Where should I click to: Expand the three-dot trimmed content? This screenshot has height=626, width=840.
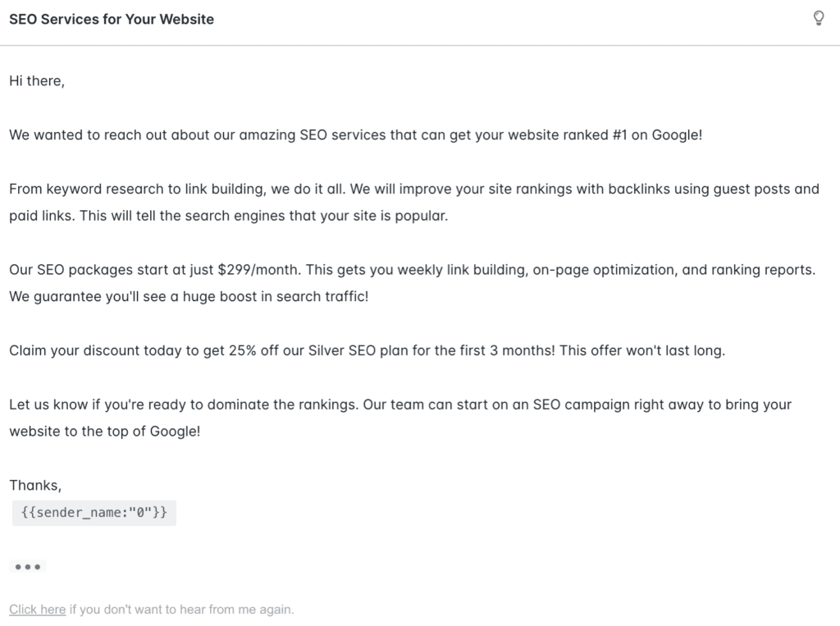coord(28,566)
